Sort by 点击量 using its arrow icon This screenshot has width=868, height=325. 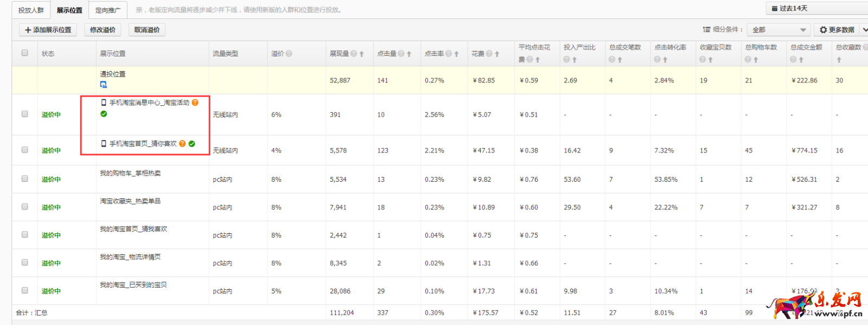click(409, 54)
